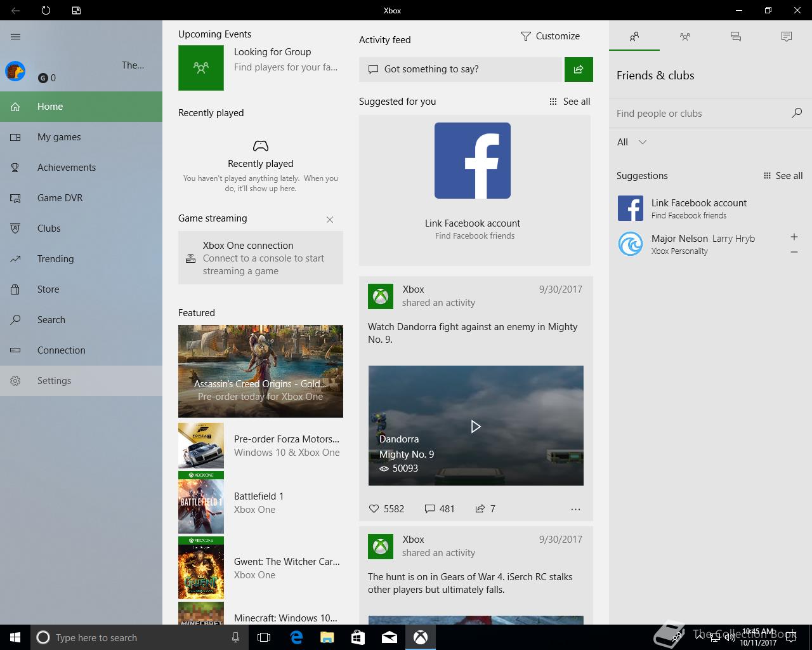812x650 pixels.
Task: Open Pre-order Forza Motorsport thumbnail
Action: click(201, 446)
